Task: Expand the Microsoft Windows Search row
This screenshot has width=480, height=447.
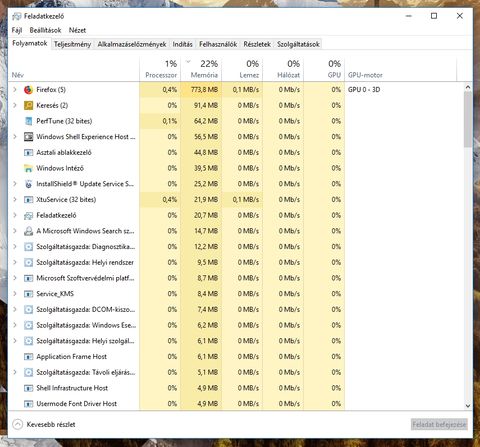Action: click(x=15, y=231)
